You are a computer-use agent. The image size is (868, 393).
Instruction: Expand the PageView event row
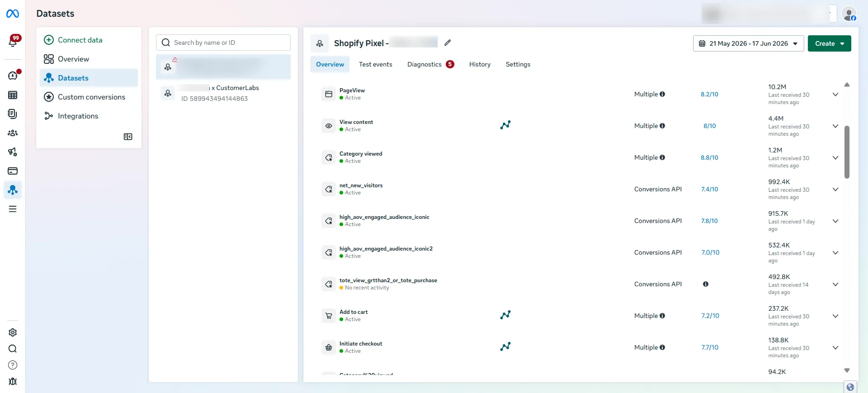(x=835, y=95)
